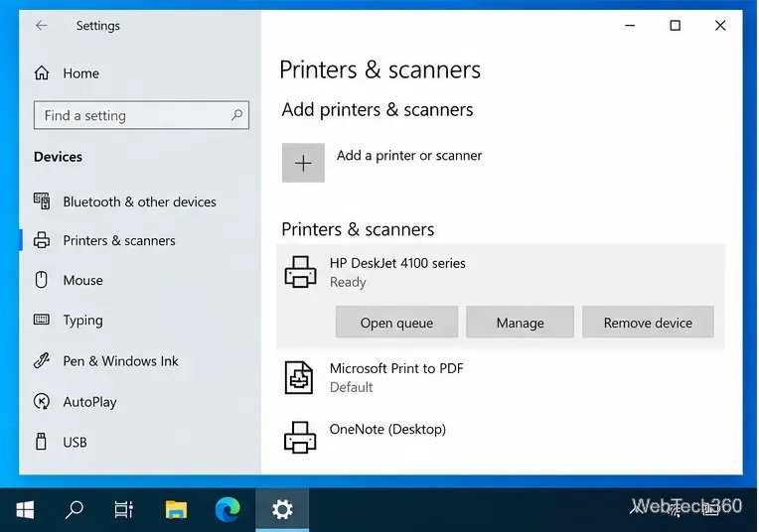Click the USB drive sidebar icon
Screen dimensions: 759x532
(42, 441)
